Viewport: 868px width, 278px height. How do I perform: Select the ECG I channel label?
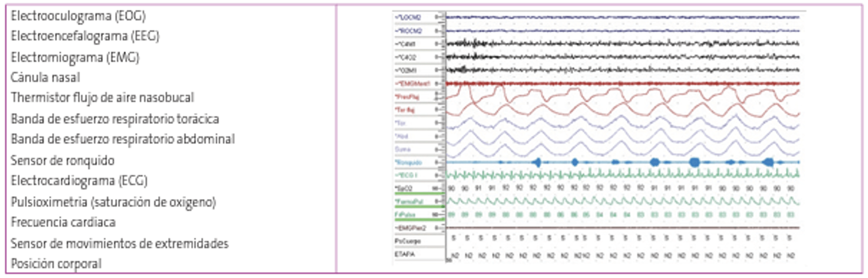click(x=406, y=175)
